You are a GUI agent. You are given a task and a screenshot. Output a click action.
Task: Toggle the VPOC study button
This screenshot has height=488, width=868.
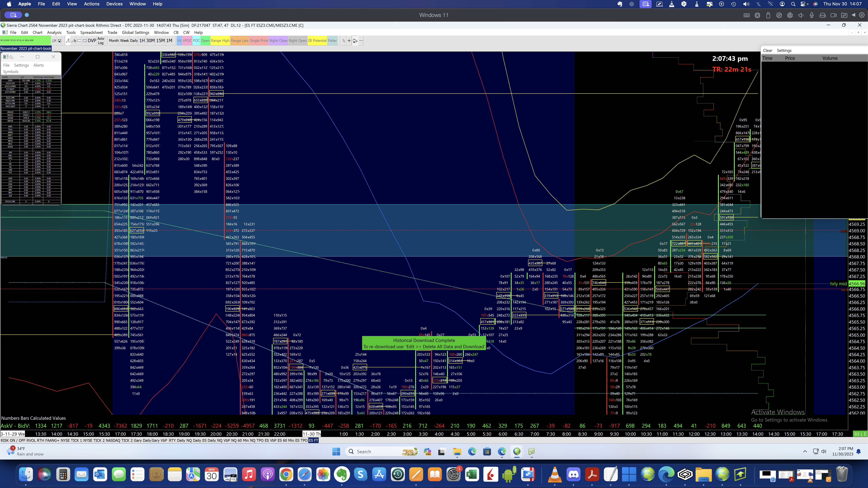coord(187,41)
